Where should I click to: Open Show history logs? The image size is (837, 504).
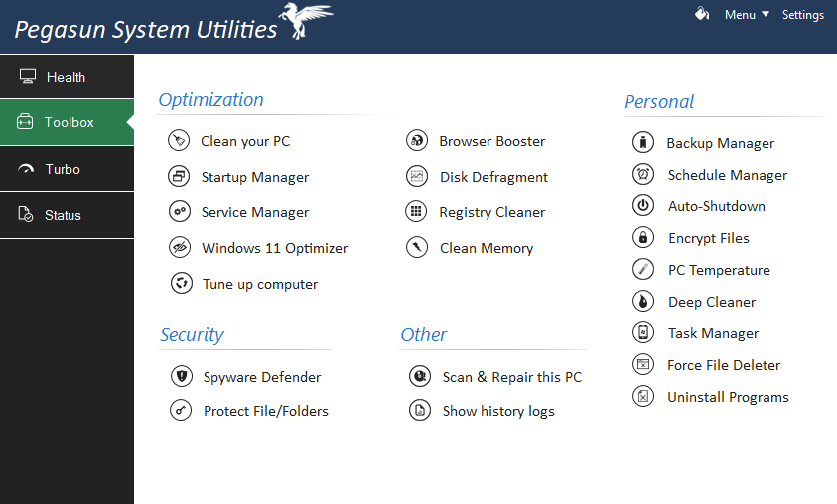point(497,411)
